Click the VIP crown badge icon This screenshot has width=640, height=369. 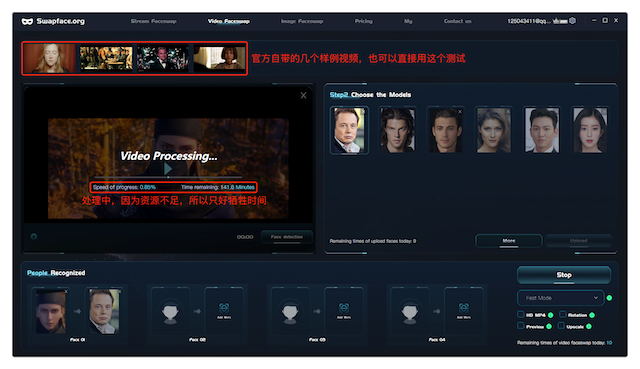(x=560, y=21)
